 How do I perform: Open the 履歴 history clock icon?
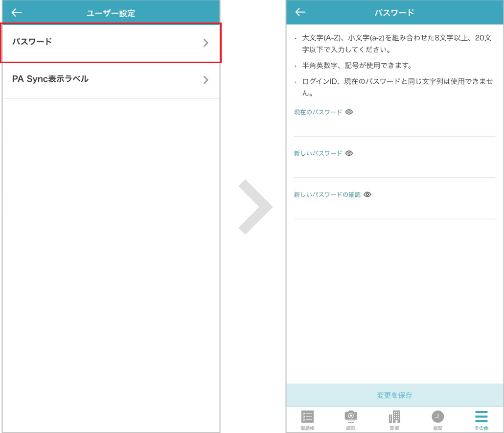tap(437, 416)
